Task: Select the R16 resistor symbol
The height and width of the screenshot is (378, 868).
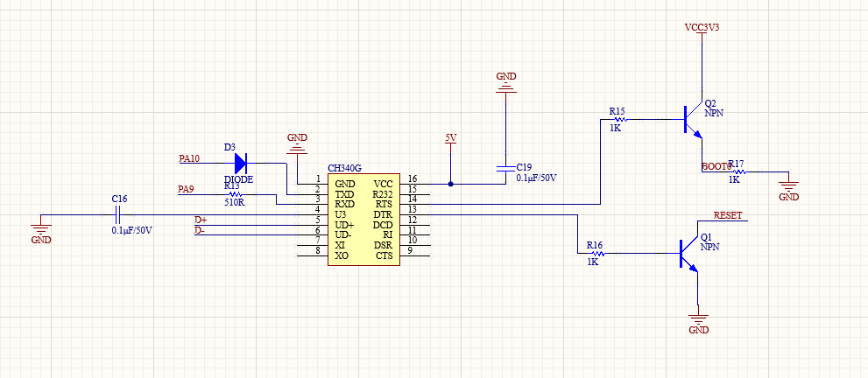Action: click(x=596, y=253)
